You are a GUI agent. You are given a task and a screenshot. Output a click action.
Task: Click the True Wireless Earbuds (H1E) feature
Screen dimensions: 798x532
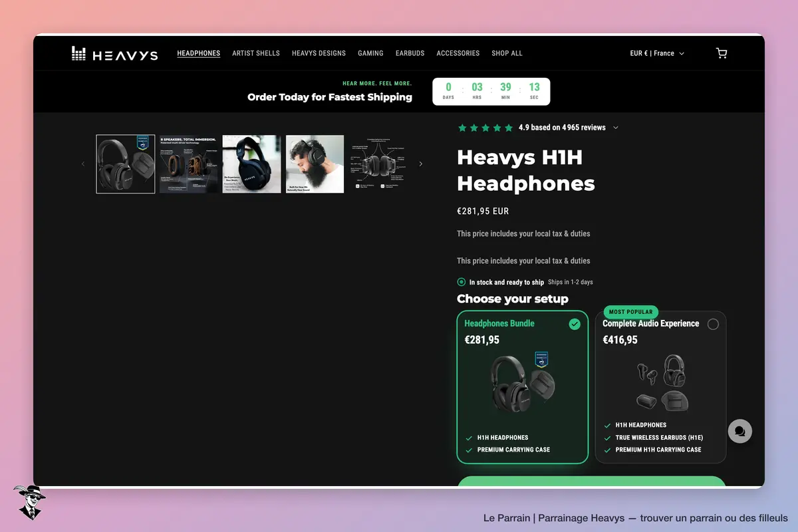(x=659, y=438)
